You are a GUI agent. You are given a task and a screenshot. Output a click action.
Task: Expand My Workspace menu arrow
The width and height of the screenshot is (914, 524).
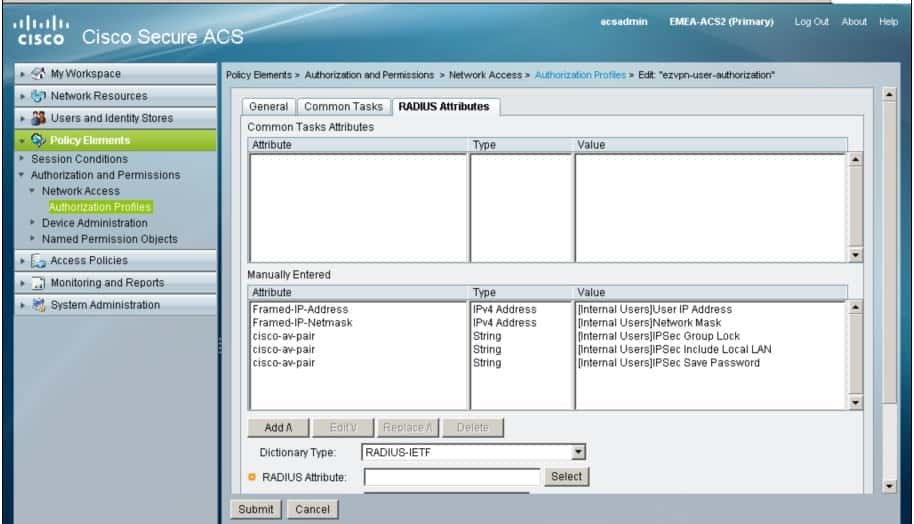coord(22,74)
